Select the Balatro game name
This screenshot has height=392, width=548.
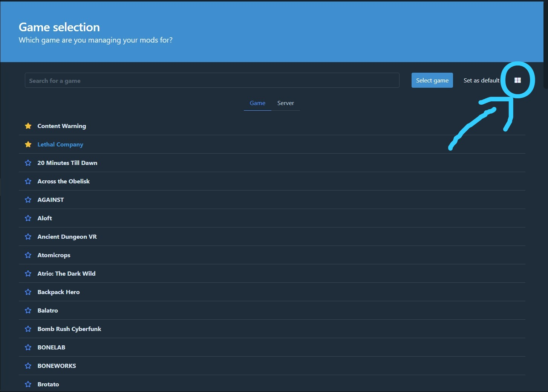pyautogui.click(x=48, y=310)
